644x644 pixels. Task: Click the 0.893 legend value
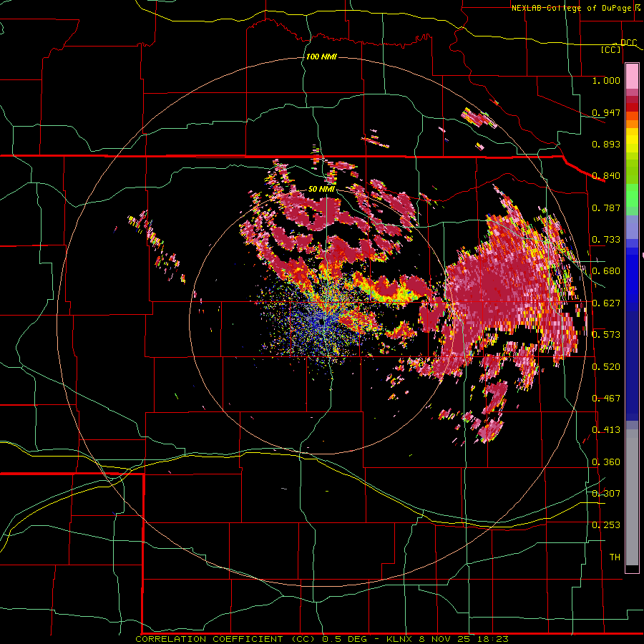[x=606, y=144]
